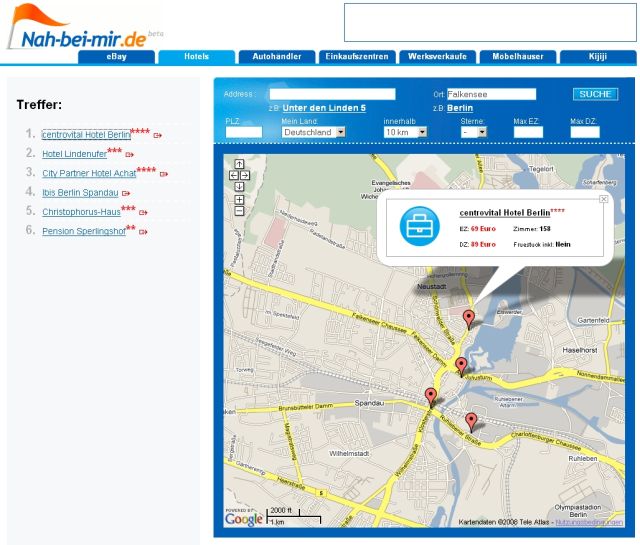Open external link icon for centrovital Hotel Berlin

pos(158,135)
